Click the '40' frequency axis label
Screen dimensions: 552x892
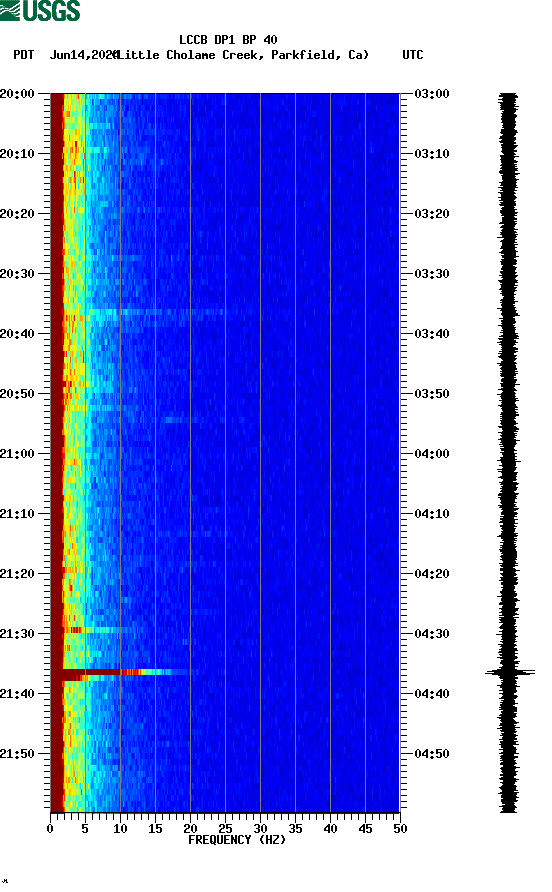coord(330,829)
